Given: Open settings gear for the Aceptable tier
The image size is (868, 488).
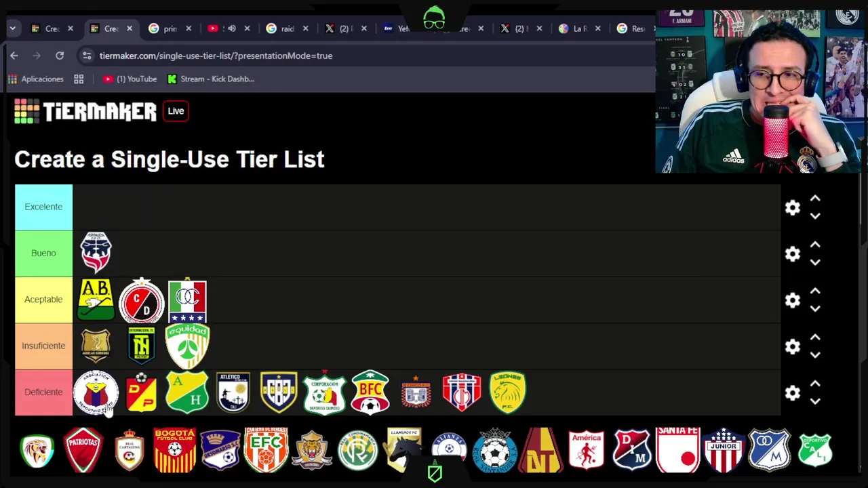Looking at the screenshot, I should coord(793,300).
